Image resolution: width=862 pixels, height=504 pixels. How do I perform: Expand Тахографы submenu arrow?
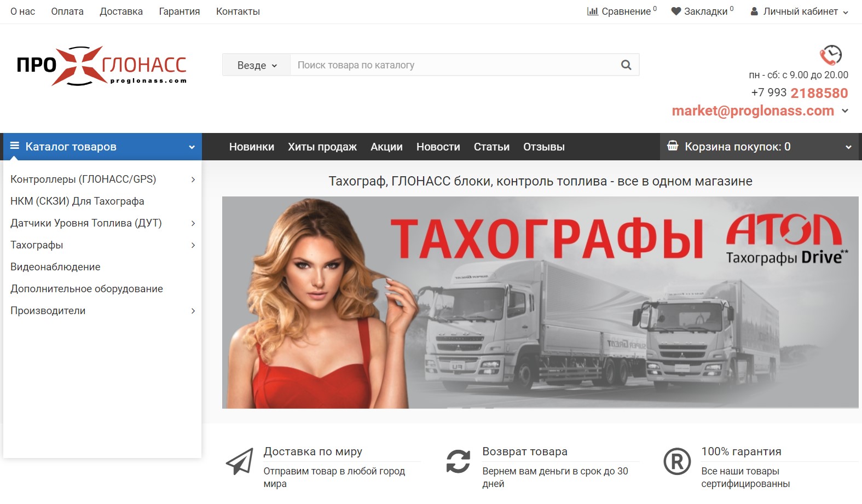(193, 245)
